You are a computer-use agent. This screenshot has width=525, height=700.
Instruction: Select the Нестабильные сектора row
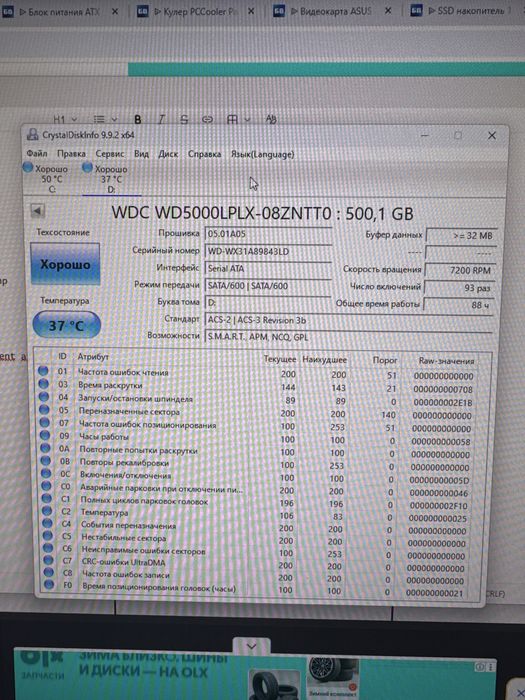[x=258, y=539]
